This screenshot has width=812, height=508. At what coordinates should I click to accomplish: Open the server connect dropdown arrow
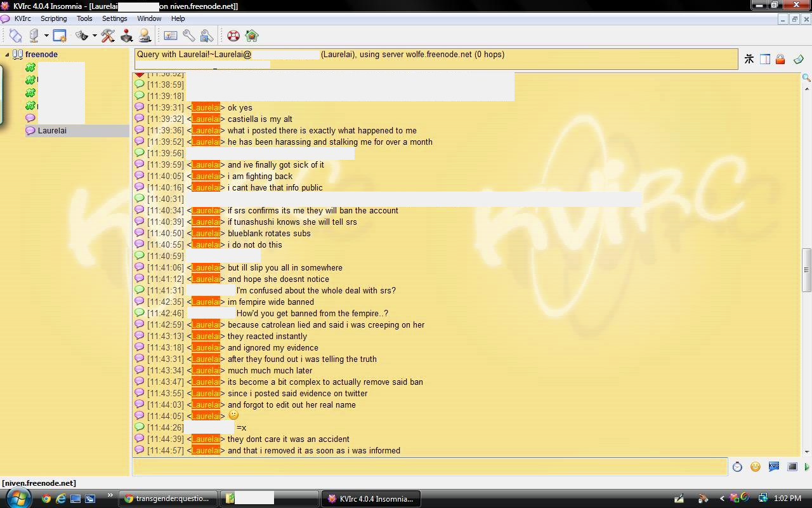click(46, 36)
